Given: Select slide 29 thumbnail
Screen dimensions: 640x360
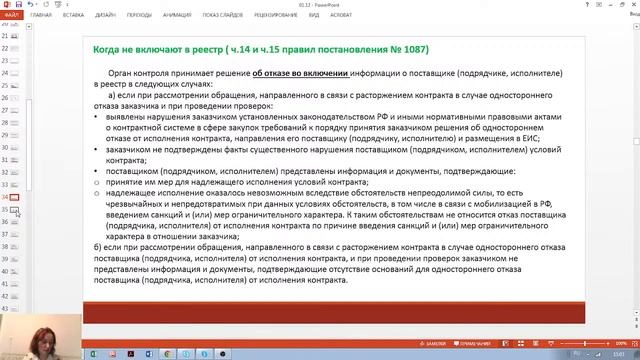Looking at the screenshot, I should pos(14,135).
